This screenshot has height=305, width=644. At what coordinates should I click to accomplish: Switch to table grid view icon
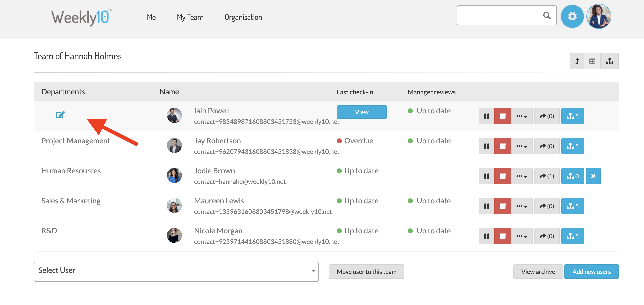pos(592,61)
